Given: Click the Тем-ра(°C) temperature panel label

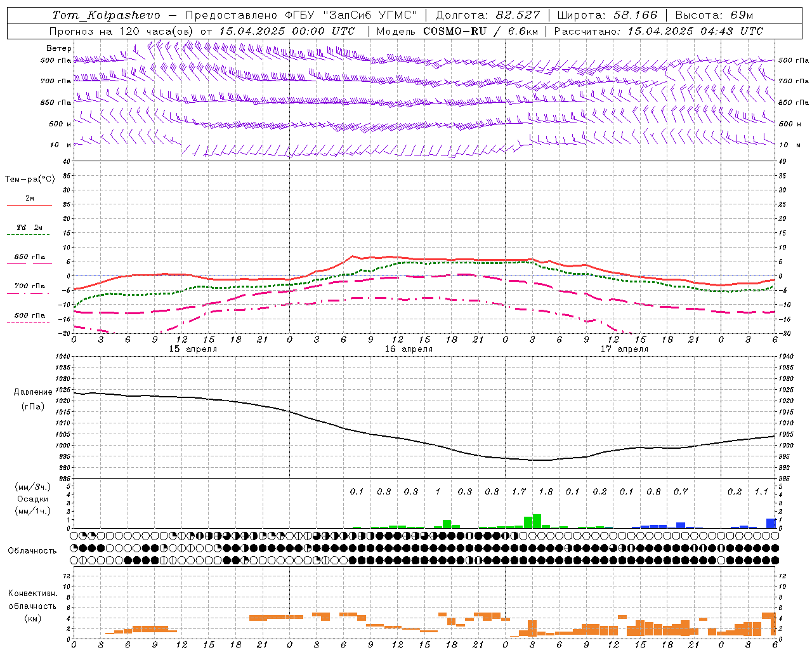Looking at the screenshot, I should click(30, 180).
